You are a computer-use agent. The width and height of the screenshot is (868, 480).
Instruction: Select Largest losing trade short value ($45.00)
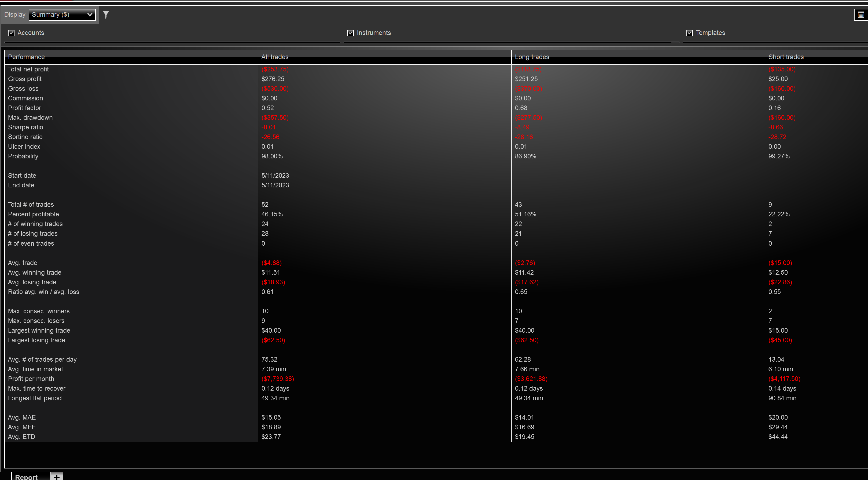coord(780,340)
